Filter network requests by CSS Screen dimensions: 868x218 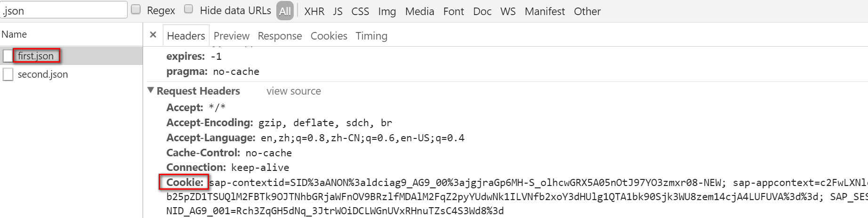[x=360, y=11]
